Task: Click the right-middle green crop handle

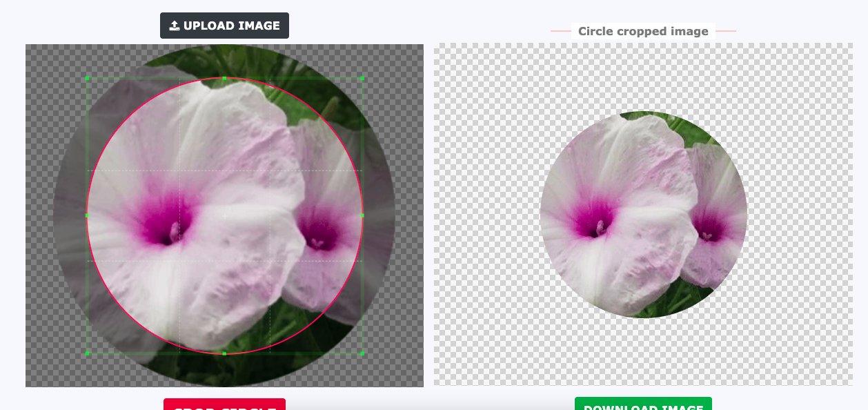Action: [362, 215]
